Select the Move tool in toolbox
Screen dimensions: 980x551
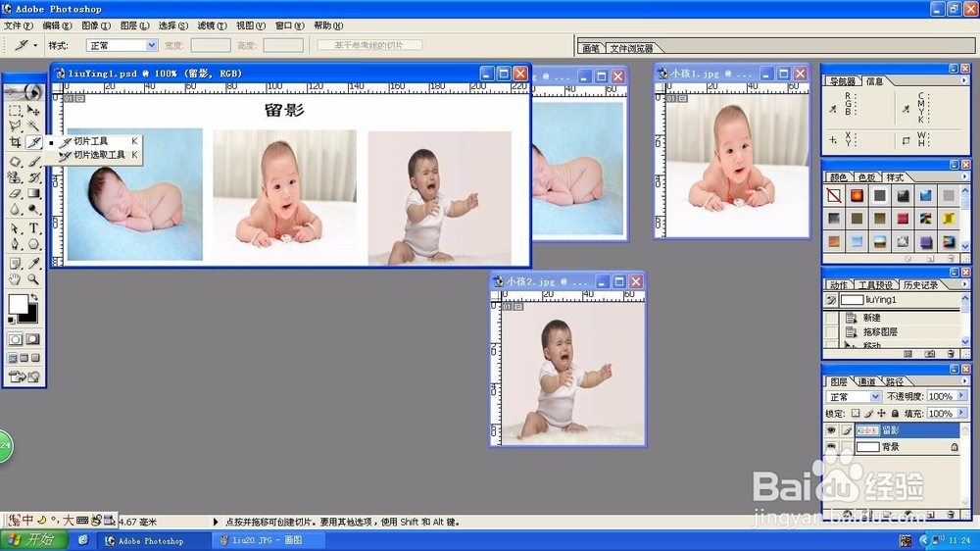(x=33, y=111)
